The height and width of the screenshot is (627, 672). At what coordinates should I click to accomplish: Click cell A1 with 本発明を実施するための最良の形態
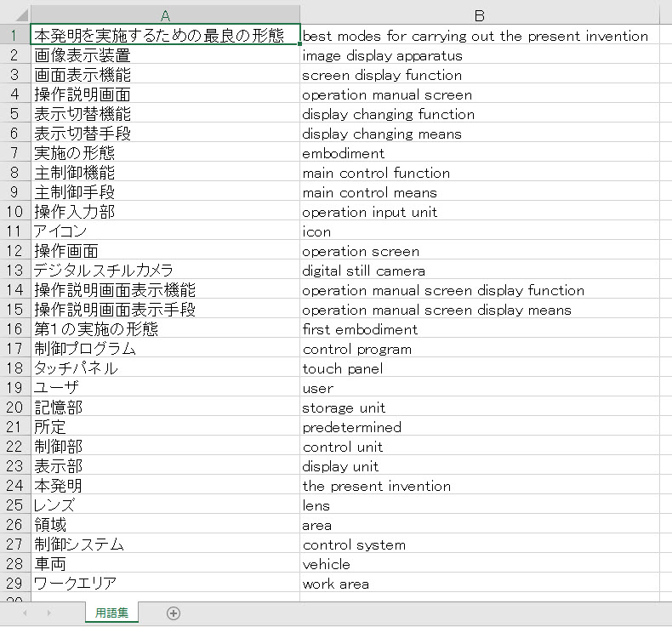pos(165,36)
